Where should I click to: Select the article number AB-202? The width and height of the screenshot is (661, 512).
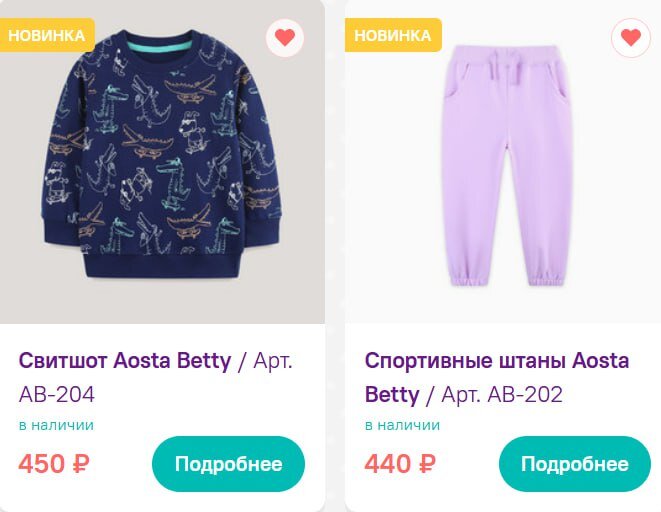tap(525, 394)
